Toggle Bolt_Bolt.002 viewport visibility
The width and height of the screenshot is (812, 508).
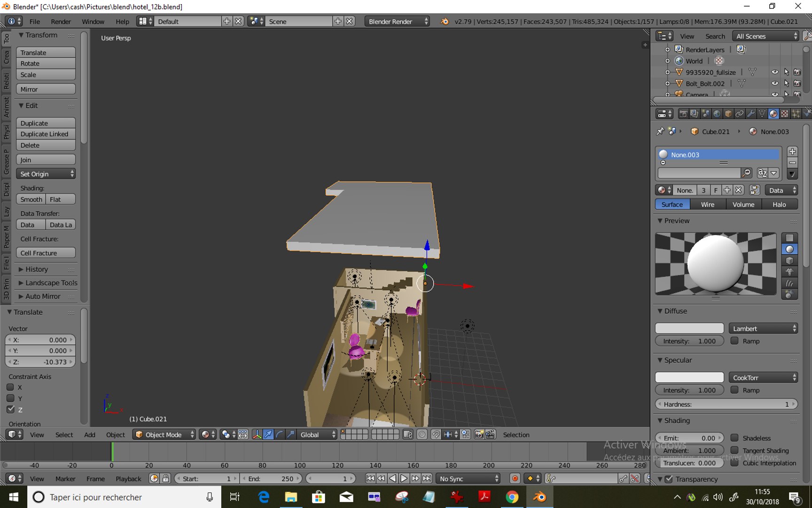pos(775,83)
